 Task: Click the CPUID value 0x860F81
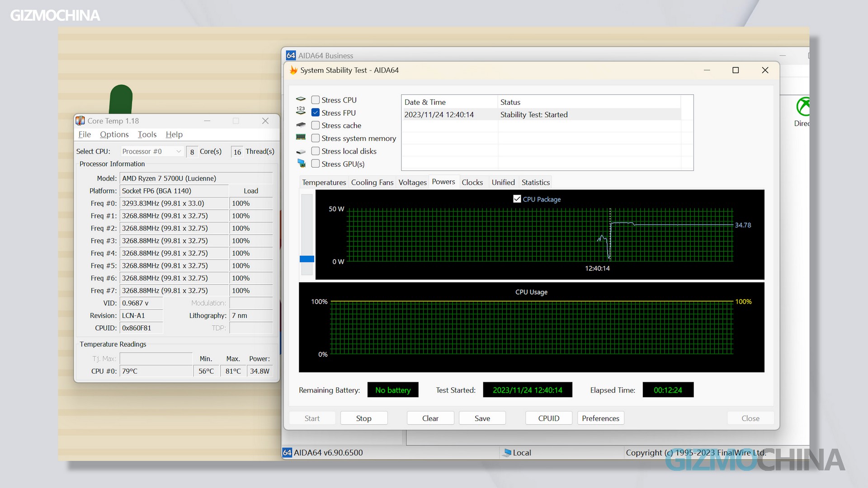pos(141,328)
